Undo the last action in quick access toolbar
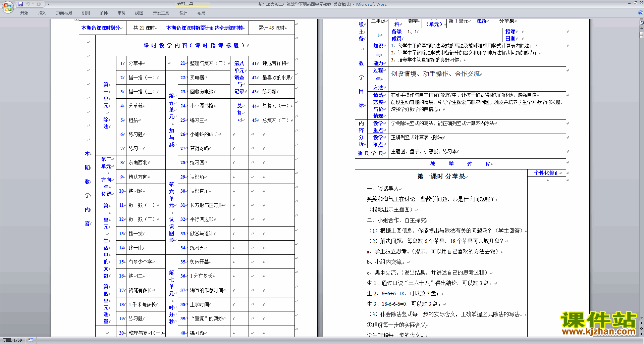Screen dimensions: 644x344 (x=28, y=4)
